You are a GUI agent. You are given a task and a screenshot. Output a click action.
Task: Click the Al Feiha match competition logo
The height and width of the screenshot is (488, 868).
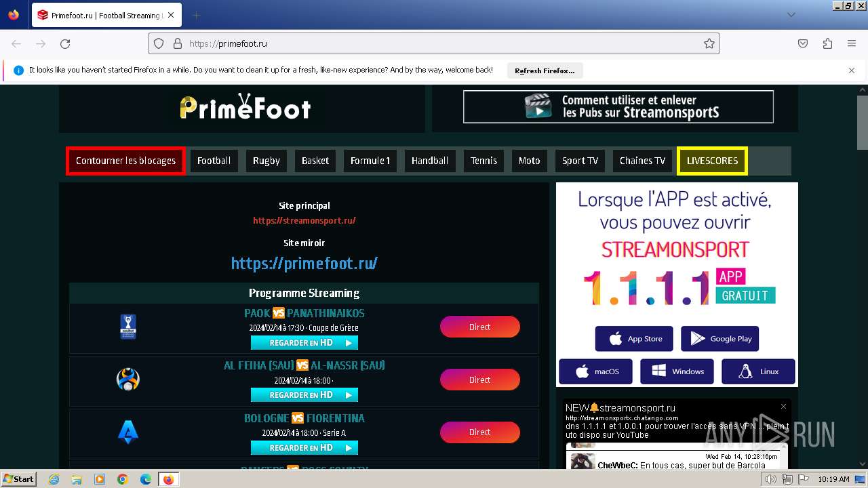click(x=128, y=379)
